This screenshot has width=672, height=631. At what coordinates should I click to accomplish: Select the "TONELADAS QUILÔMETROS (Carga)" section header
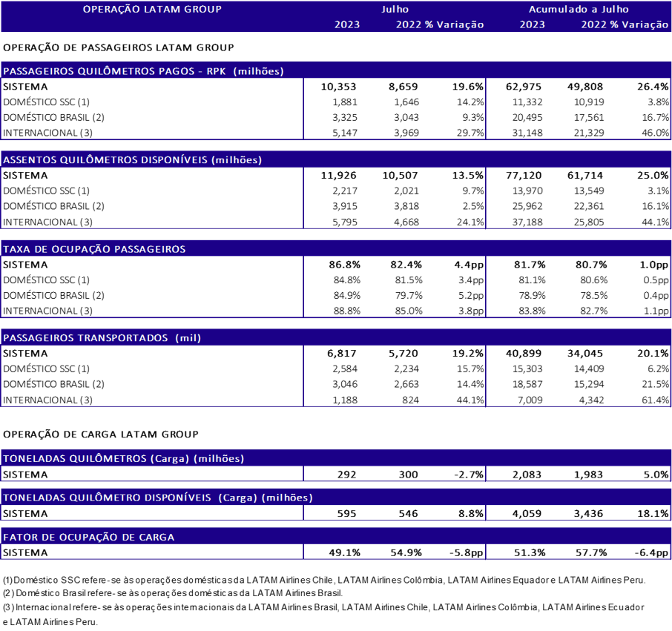[x=124, y=458]
